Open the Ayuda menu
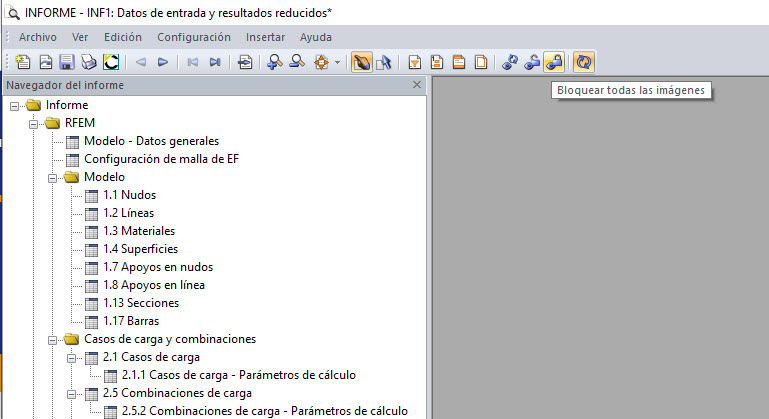 [316, 37]
